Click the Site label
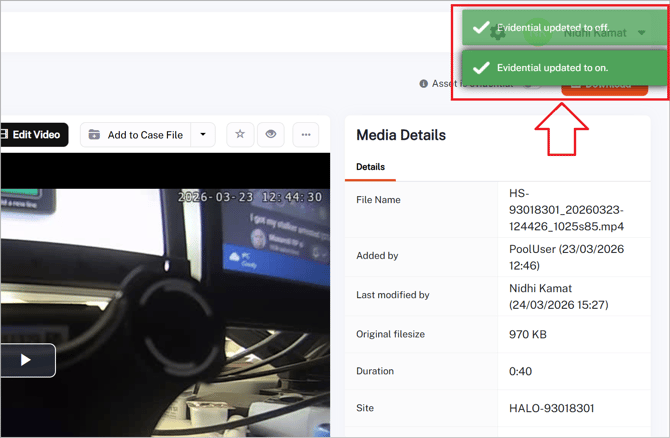The height and width of the screenshot is (438, 670). pyautogui.click(x=365, y=408)
